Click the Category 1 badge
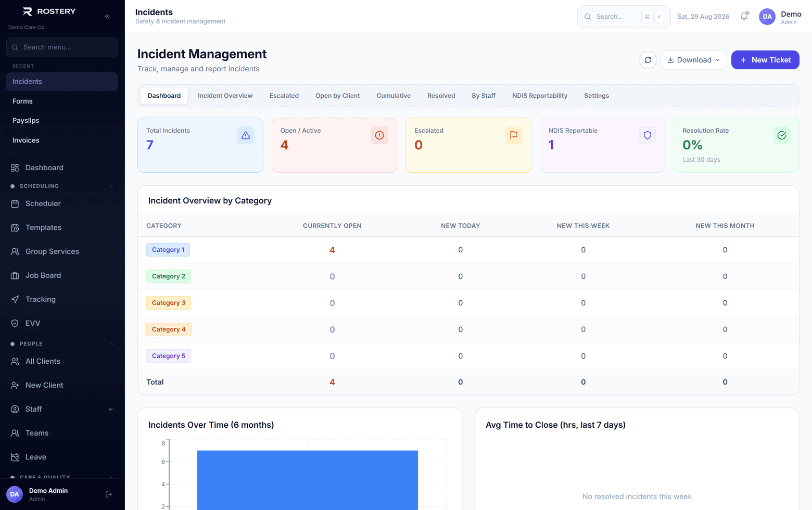This screenshot has width=812, height=510. (x=168, y=250)
